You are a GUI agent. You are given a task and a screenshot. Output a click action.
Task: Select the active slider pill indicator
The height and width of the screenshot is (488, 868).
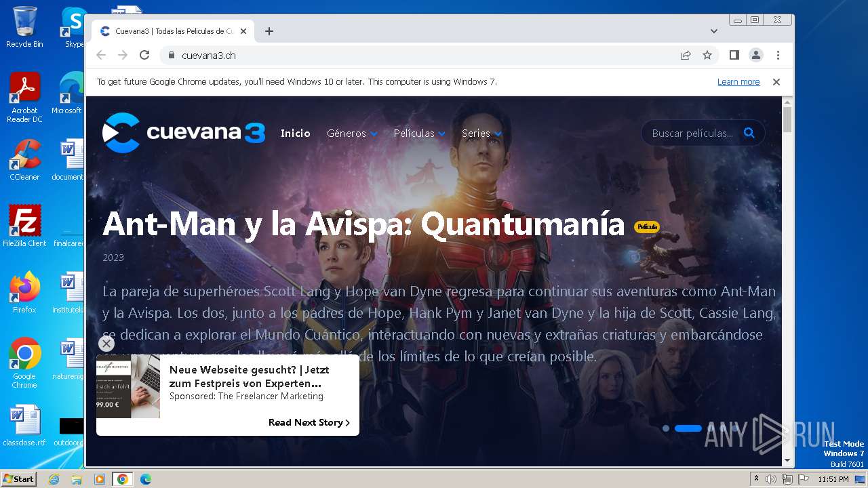pos(688,428)
